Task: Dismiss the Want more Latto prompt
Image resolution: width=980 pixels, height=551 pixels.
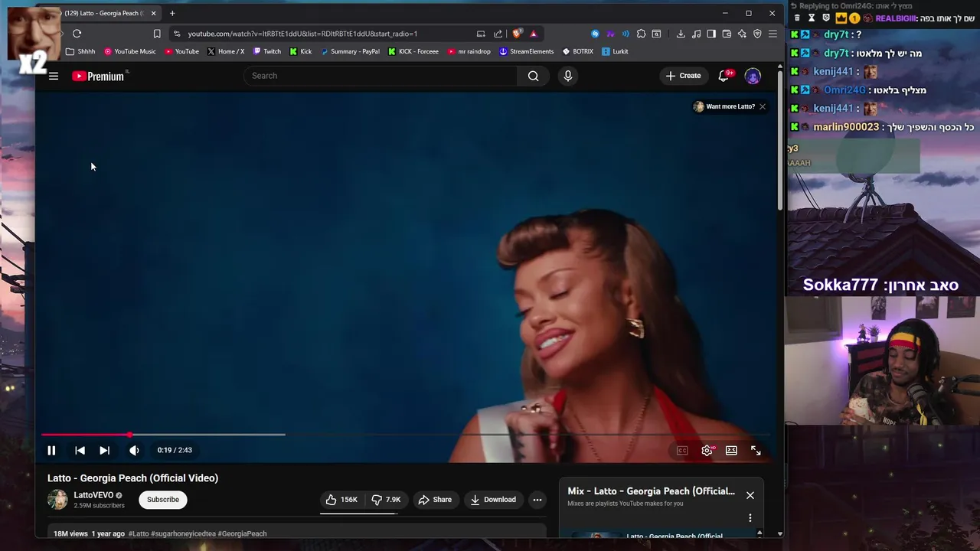Action: 763,106
